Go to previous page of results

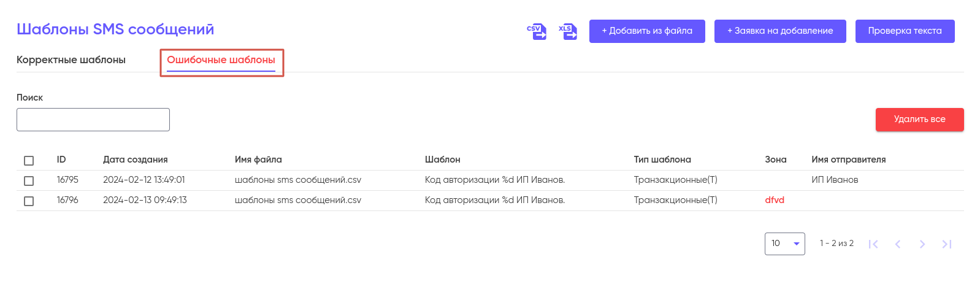tap(898, 244)
